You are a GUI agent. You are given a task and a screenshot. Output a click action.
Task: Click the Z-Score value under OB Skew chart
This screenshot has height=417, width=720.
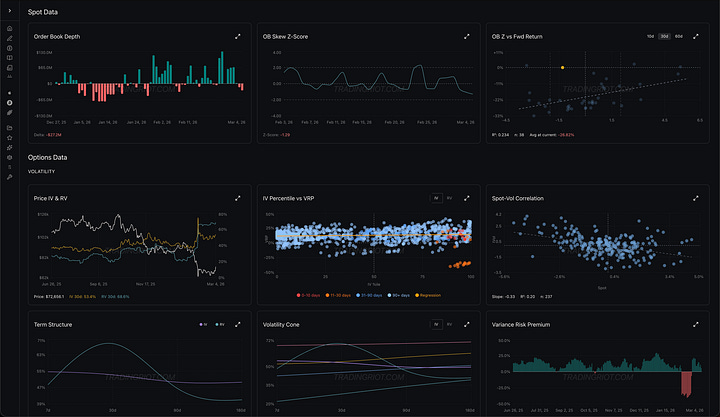(x=285, y=135)
